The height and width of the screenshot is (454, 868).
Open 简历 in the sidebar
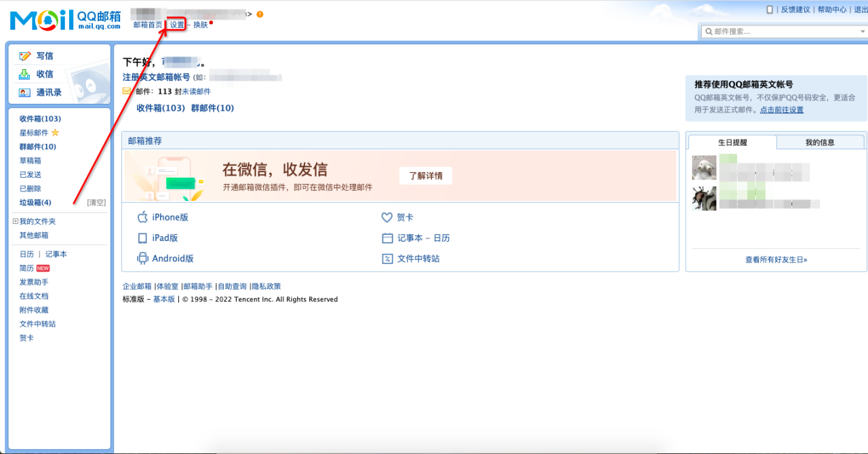pos(26,268)
